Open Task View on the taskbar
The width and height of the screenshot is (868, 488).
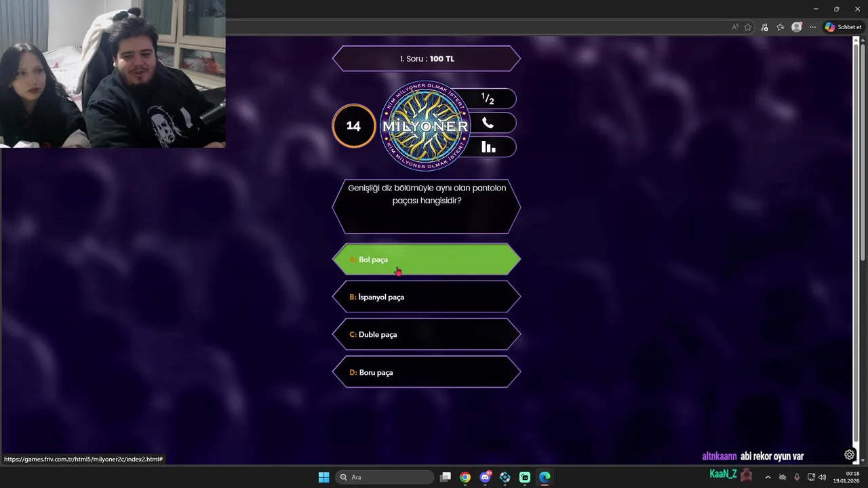coord(446,477)
